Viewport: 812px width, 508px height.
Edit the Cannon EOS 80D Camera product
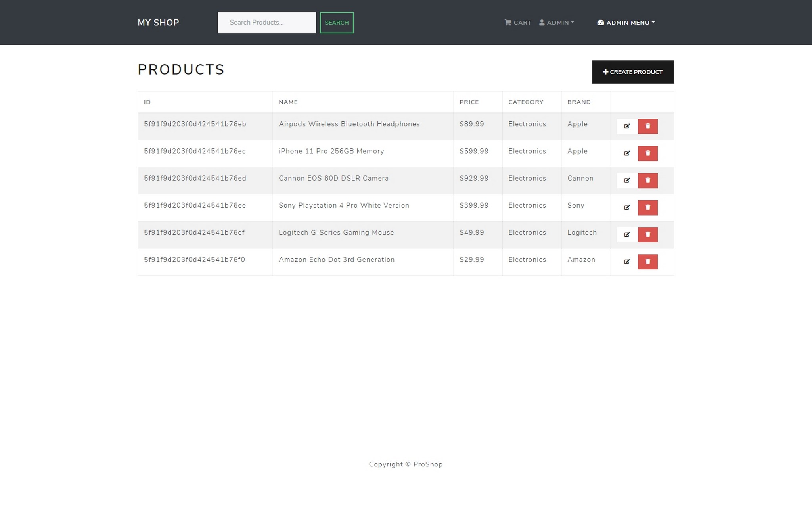pos(627,180)
